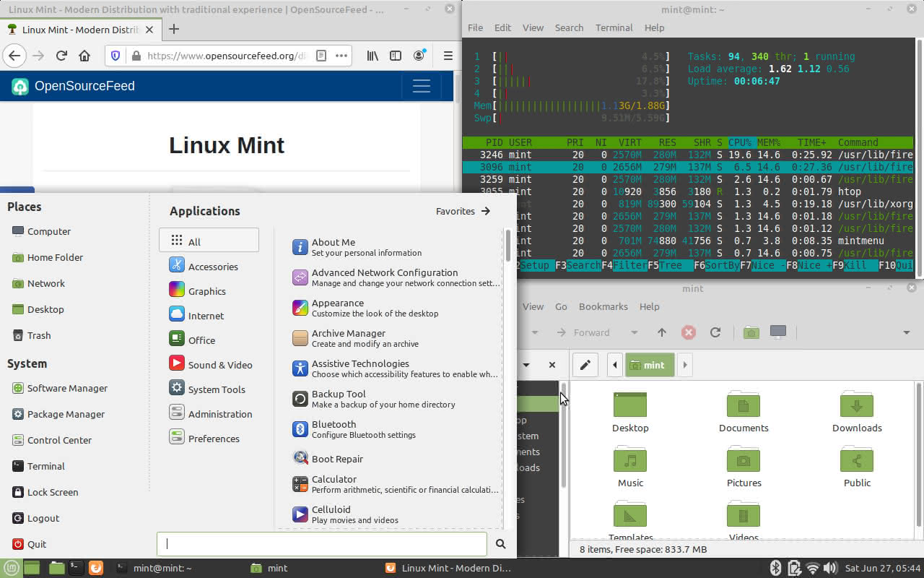The height and width of the screenshot is (578, 924).
Task: Launch Boot Repair application
Action: pos(396,459)
